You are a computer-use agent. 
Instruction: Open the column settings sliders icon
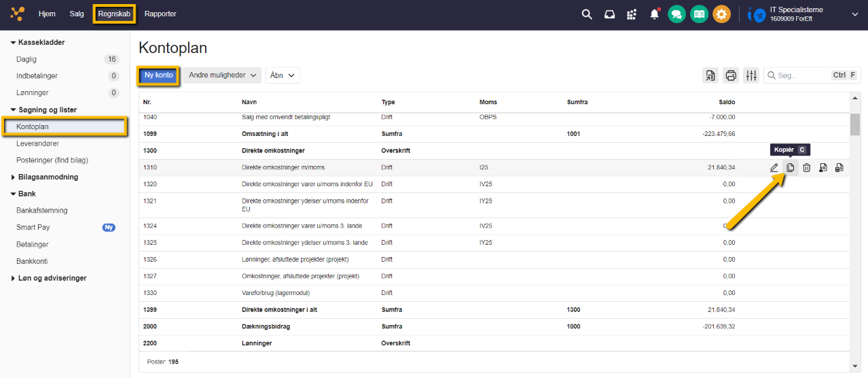click(x=751, y=75)
